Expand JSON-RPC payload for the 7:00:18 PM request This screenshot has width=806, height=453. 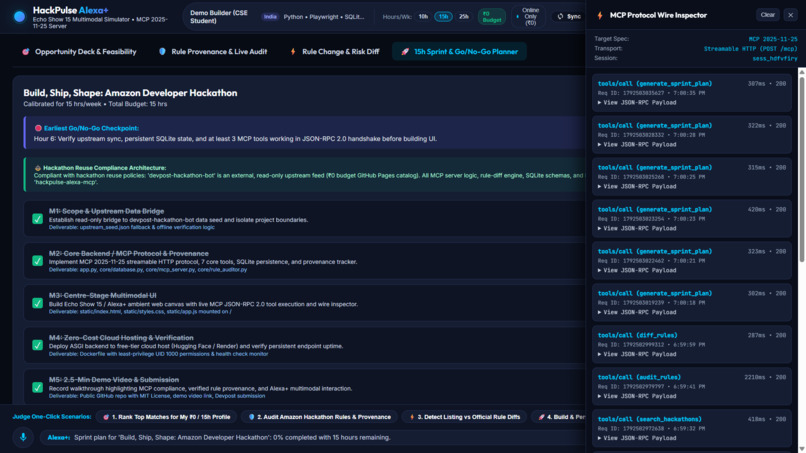click(637, 313)
